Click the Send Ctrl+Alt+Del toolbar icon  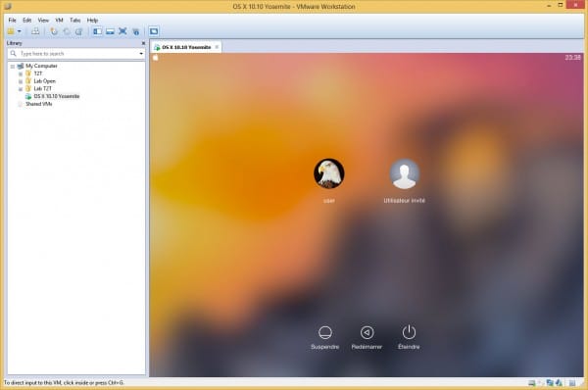click(x=35, y=31)
